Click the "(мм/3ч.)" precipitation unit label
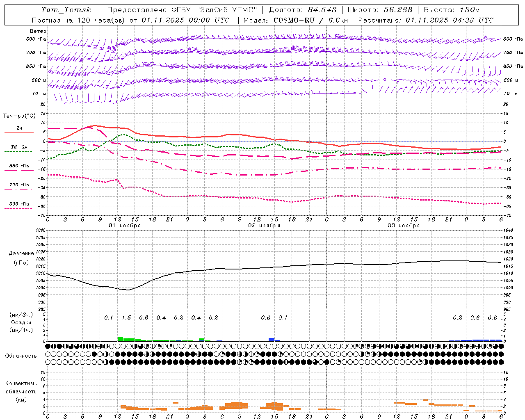525x420 pixels. pos(21,315)
